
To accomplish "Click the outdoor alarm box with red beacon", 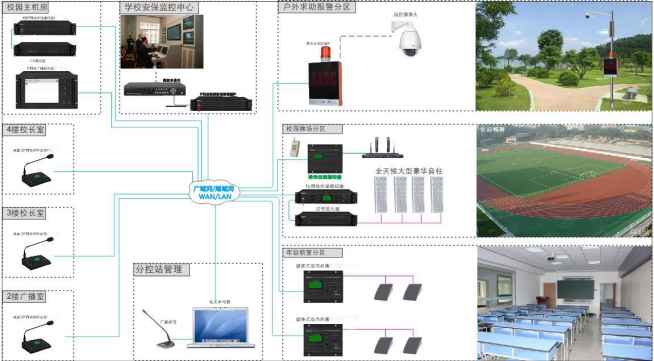I will coord(325,76).
